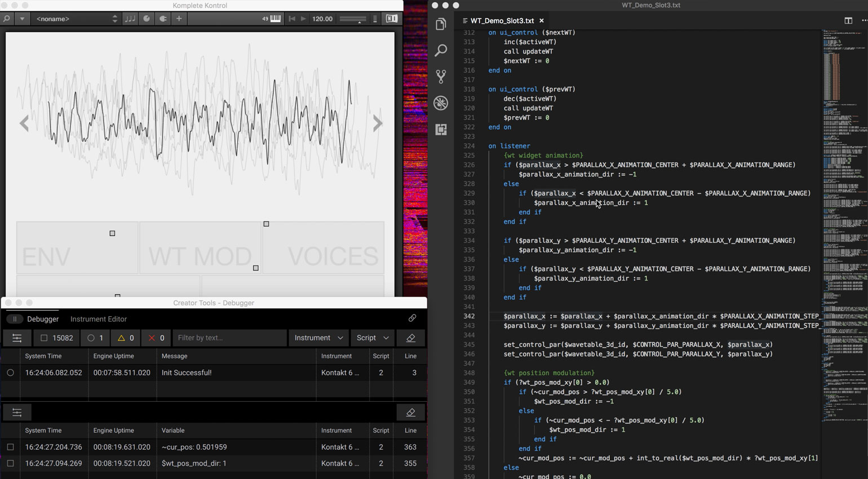The height and width of the screenshot is (479, 868).
Task: Open the VS Code Explorer icon
Action: [441, 24]
